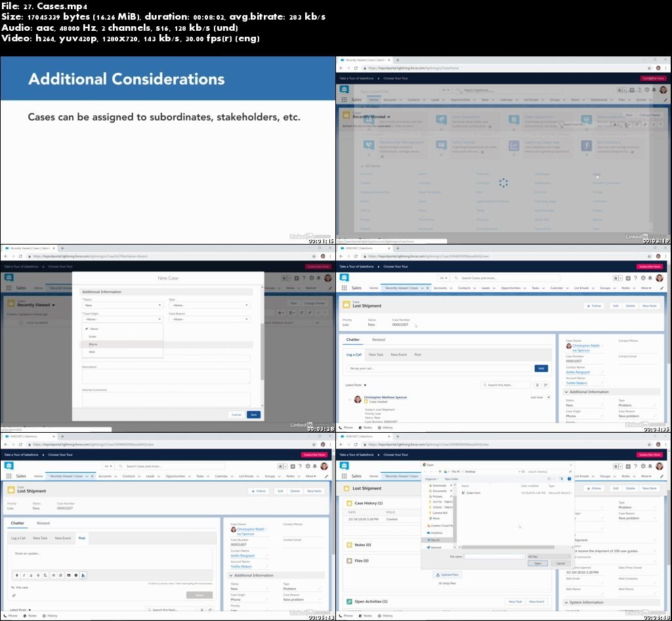672x621 pixels.
Task: Click the Case Origin combo box in the New Case dialog
Action: pyautogui.click(x=122, y=319)
